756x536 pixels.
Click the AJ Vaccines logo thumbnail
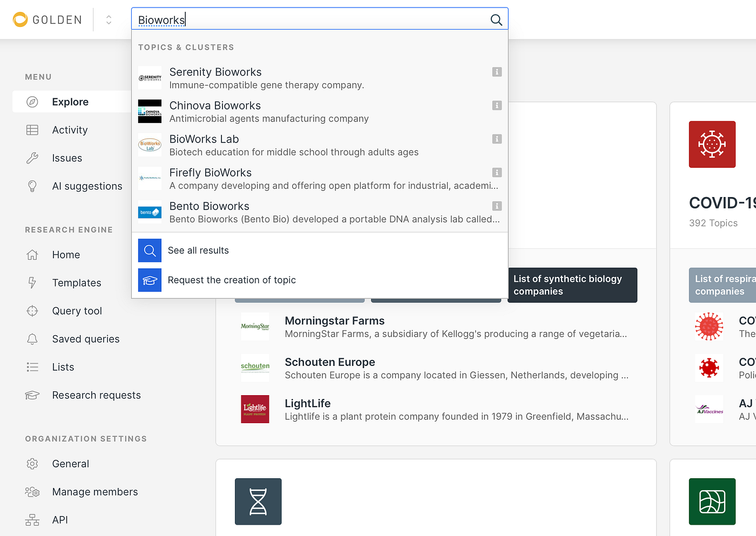click(x=709, y=409)
